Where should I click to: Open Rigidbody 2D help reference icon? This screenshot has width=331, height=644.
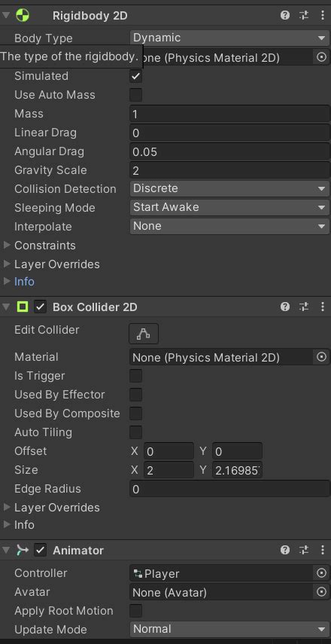pyautogui.click(x=285, y=16)
